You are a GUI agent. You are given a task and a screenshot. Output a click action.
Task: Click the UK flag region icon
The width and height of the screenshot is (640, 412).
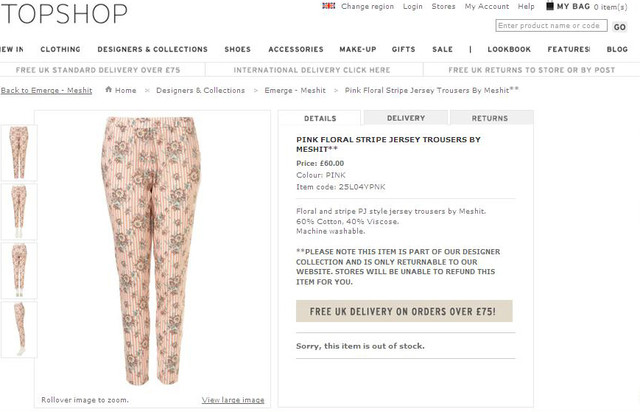328,6
